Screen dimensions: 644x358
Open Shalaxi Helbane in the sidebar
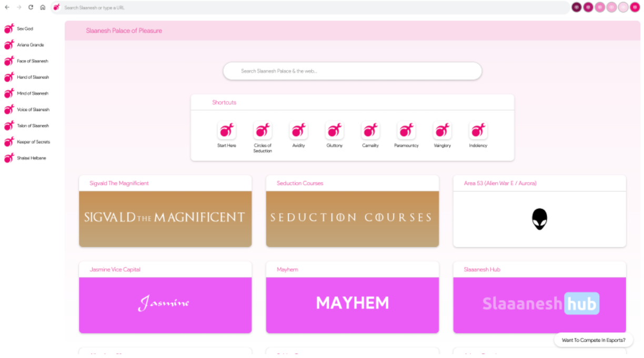click(25, 158)
